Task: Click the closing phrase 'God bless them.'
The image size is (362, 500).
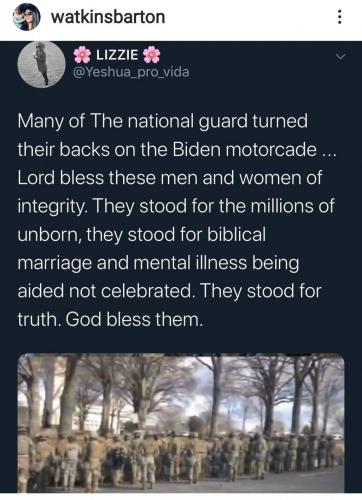Action: (134, 319)
